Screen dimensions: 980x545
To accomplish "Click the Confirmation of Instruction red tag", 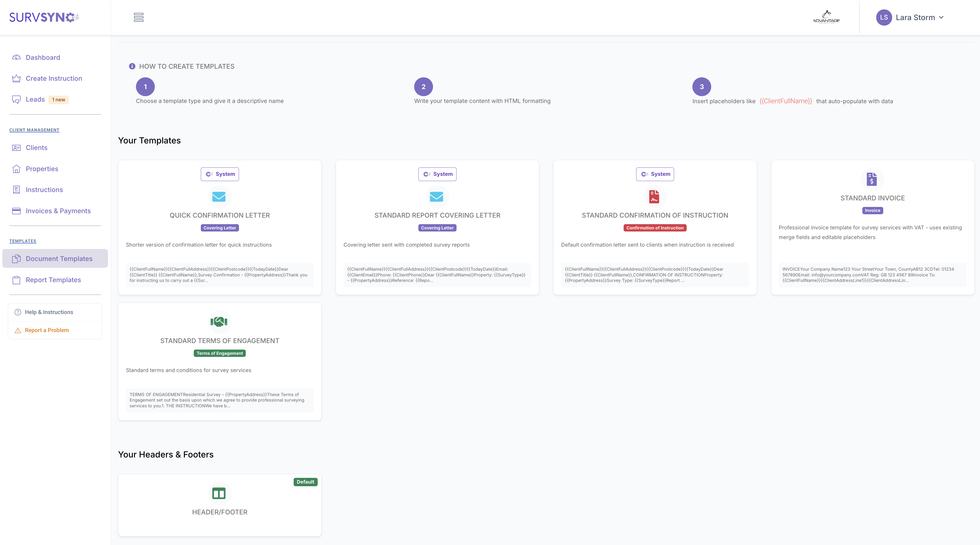I will click(655, 228).
